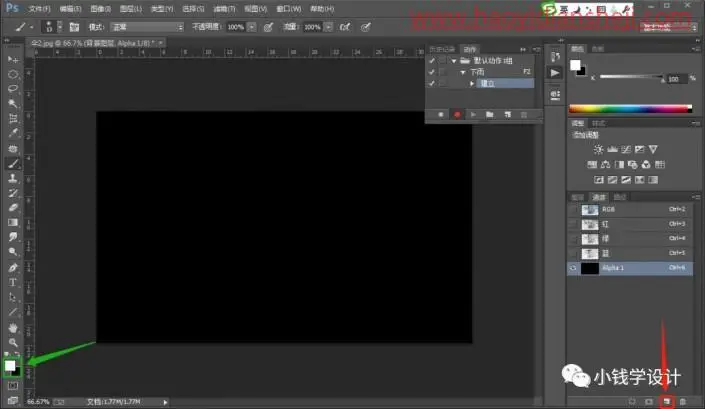Open the 滤镜(T) menu
Viewport: 705px width, 409px height.
(224, 9)
